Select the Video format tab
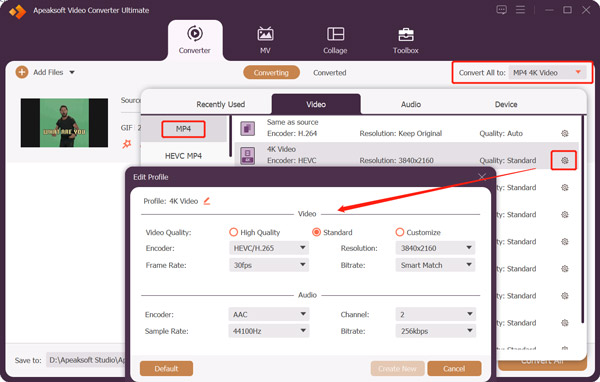 tap(316, 104)
